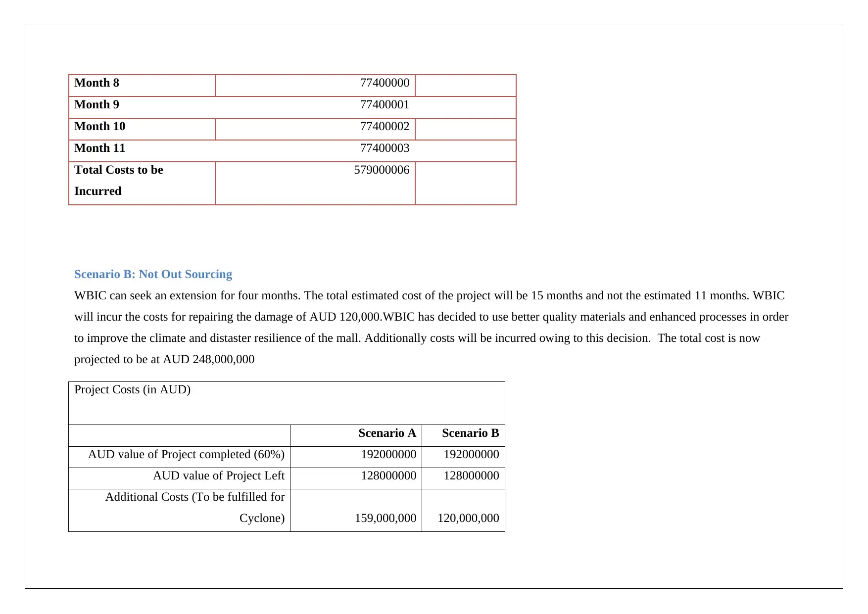Click the word 'Cyclone)' in the cost table

tap(262, 519)
